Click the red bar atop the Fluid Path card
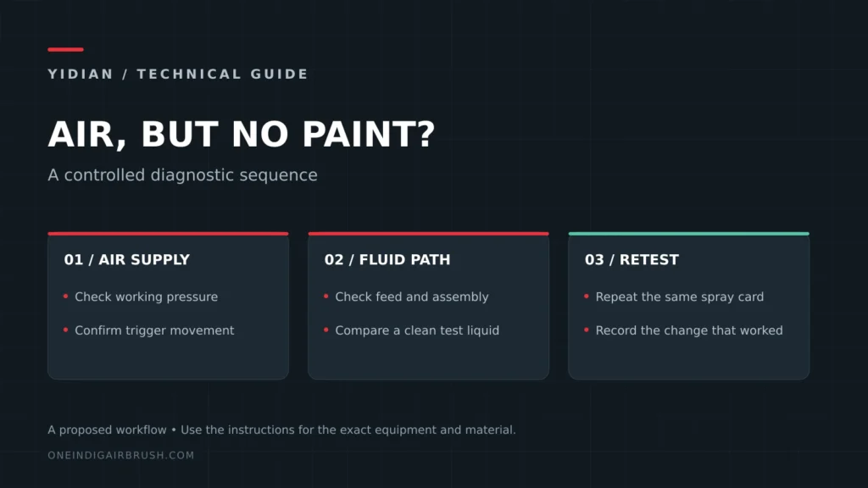868x488 pixels. coord(428,234)
